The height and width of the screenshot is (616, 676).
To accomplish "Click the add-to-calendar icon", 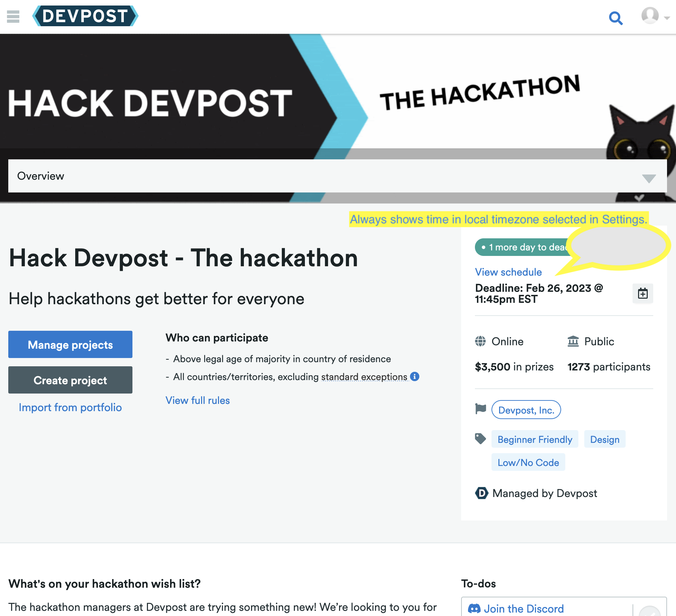I will tap(643, 294).
